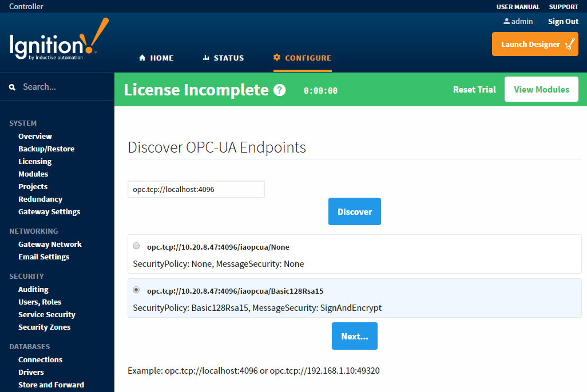Click Sign Out
The width and height of the screenshot is (587, 392).
[563, 22]
